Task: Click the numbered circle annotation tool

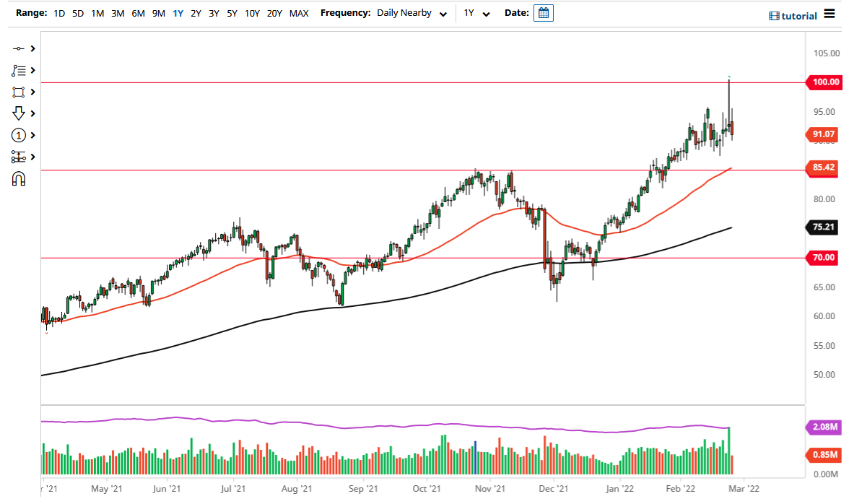Action: [x=19, y=135]
